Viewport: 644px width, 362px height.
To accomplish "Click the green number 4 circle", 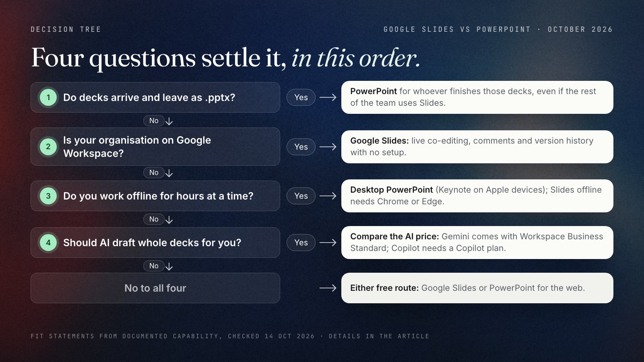I will click(x=48, y=243).
